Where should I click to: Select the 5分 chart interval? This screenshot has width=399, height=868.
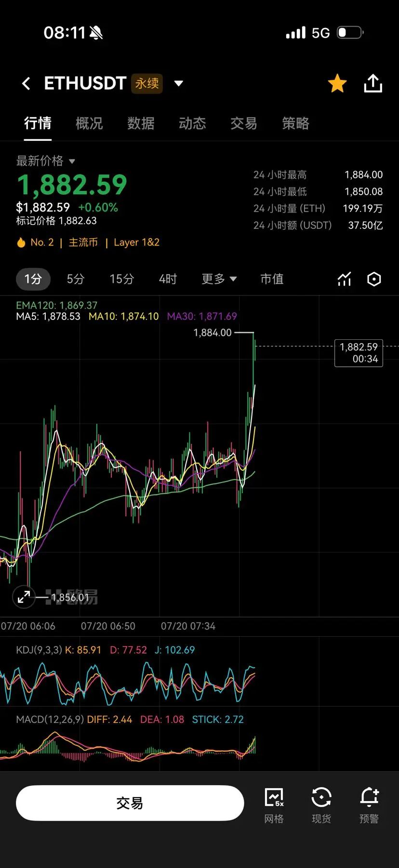pyautogui.click(x=75, y=279)
